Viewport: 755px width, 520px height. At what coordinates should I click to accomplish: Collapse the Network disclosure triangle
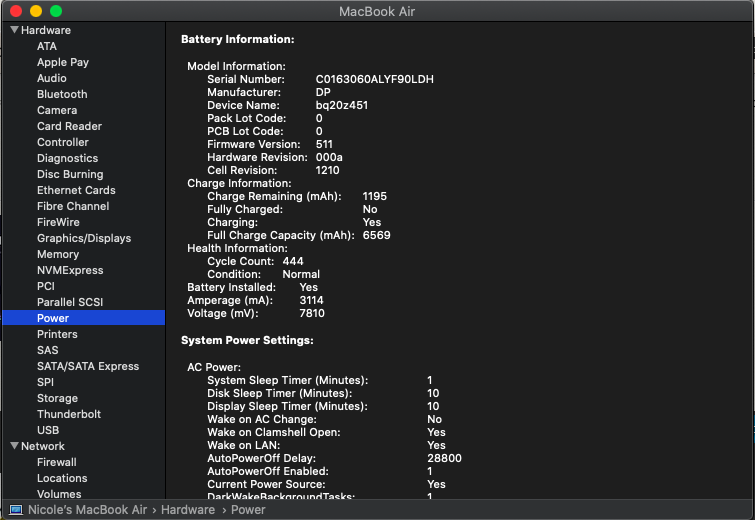tap(14, 446)
